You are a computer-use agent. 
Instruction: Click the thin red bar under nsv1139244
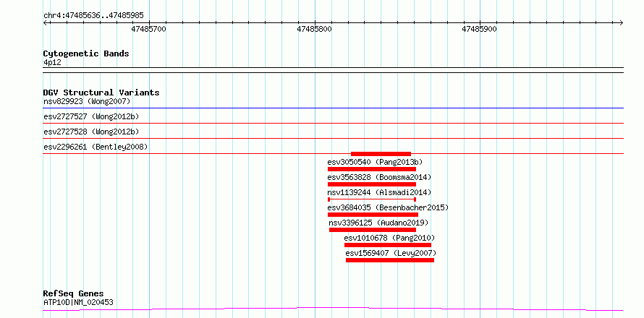click(372, 199)
